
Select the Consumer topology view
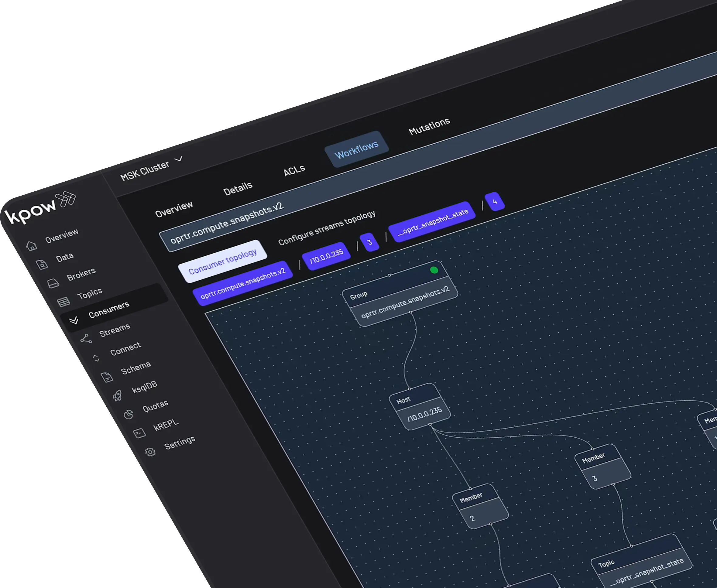tap(223, 262)
